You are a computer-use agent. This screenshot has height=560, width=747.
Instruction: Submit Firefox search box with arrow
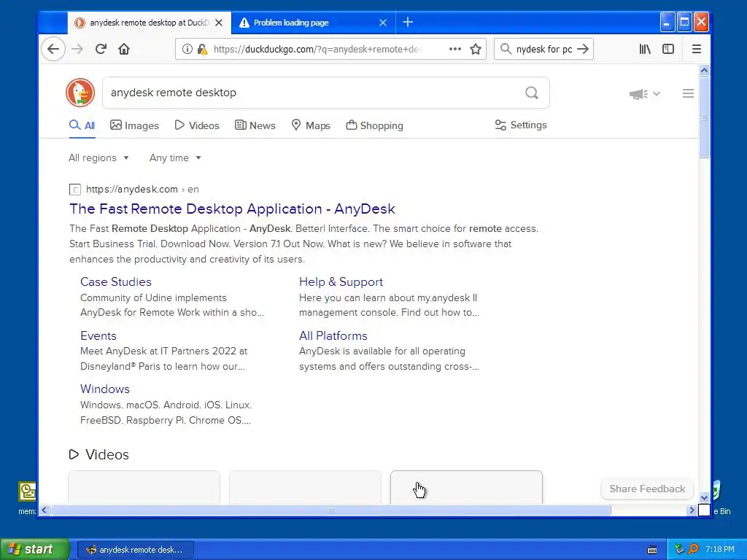pyautogui.click(x=583, y=49)
